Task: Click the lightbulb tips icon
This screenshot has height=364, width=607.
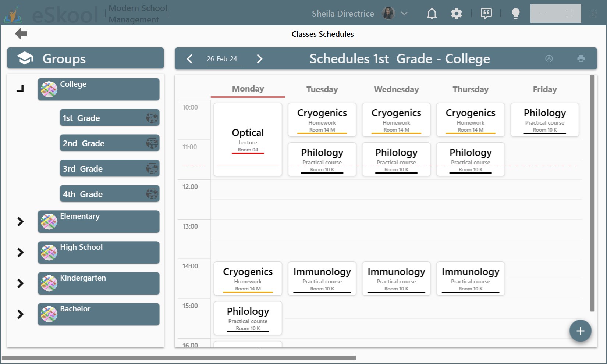Action: click(515, 13)
